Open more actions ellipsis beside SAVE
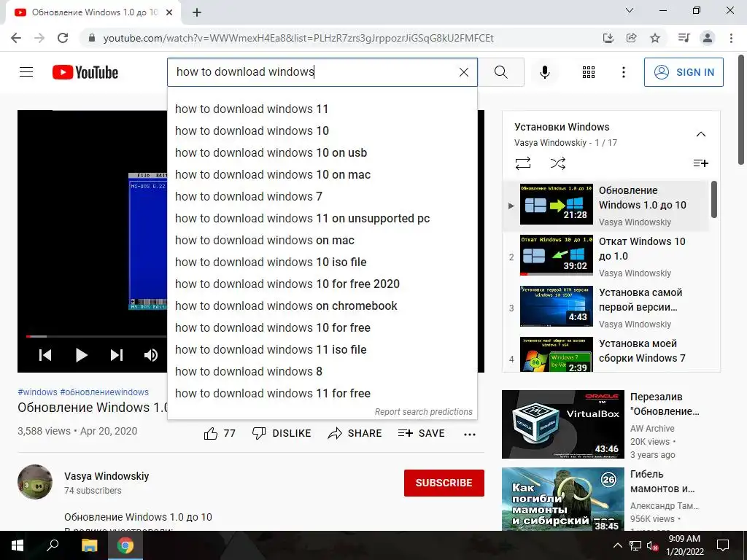The width and height of the screenshot is (747, 560). [x=470, y=434]
